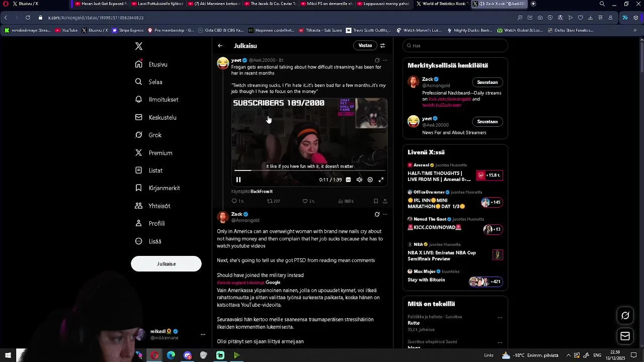Toggle video closed captions
Viewport: 644px width, 362px height.
point(348,179)
